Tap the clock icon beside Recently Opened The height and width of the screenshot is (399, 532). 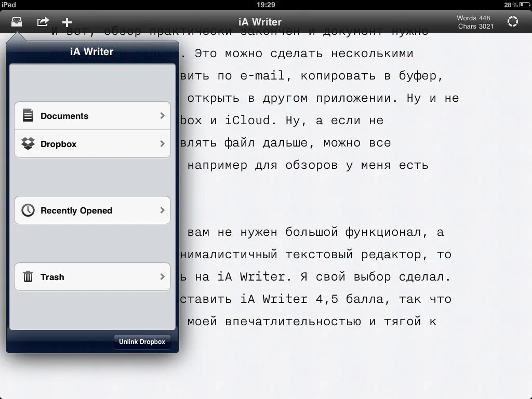click(x=28, y=210)
